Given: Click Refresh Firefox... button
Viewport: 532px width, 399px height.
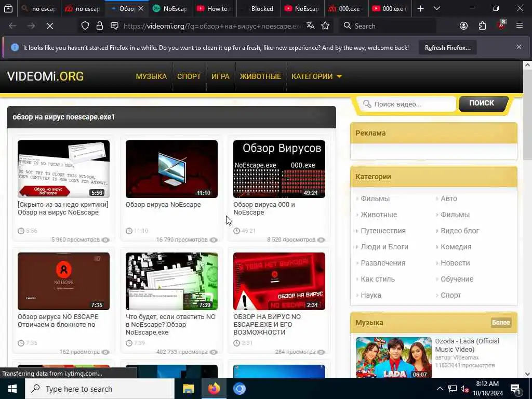Looking at the screenshot, I should click(x=447, y=47).
